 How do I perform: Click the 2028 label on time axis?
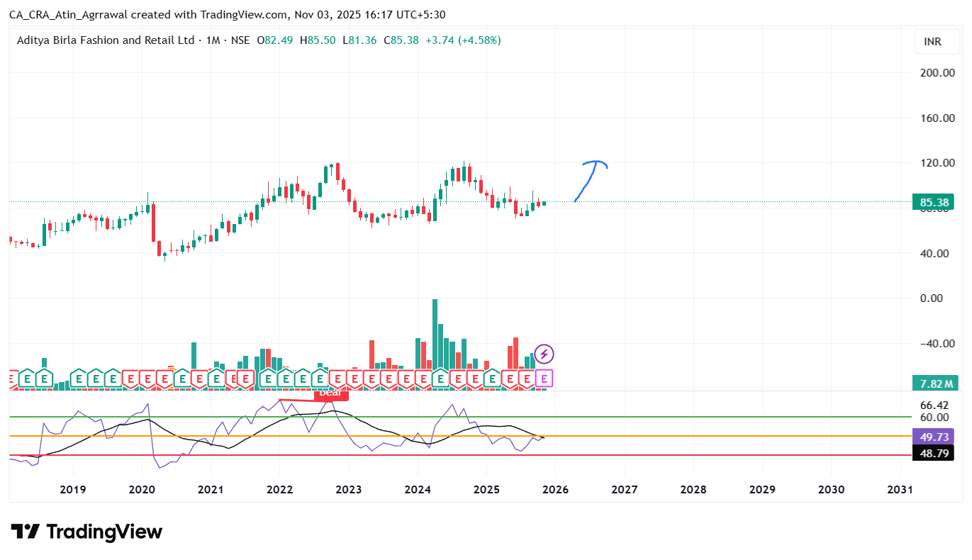coord(693,489)
